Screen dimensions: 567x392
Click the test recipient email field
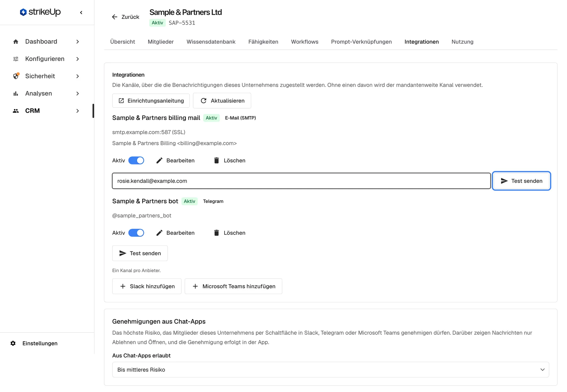point(301,181)
